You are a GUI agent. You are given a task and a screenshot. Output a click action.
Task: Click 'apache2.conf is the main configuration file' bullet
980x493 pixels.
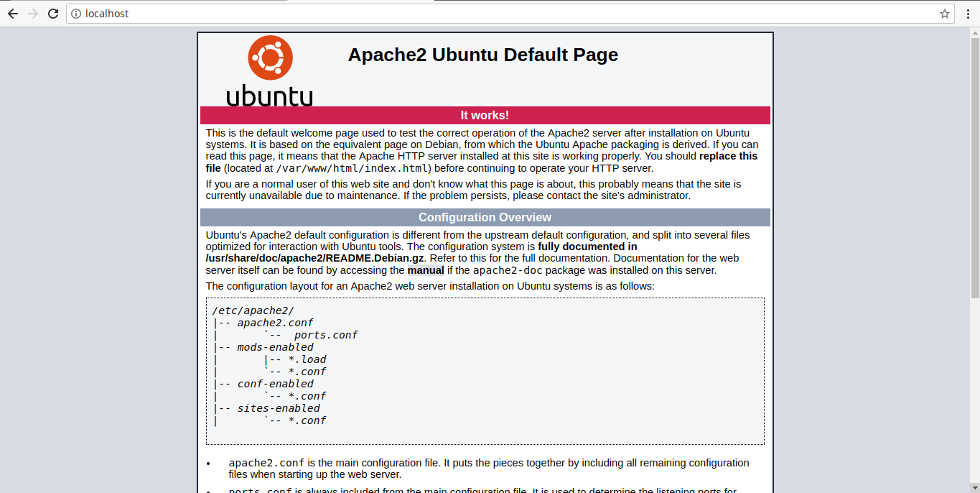pyautogui.click(x=488, y=469)
